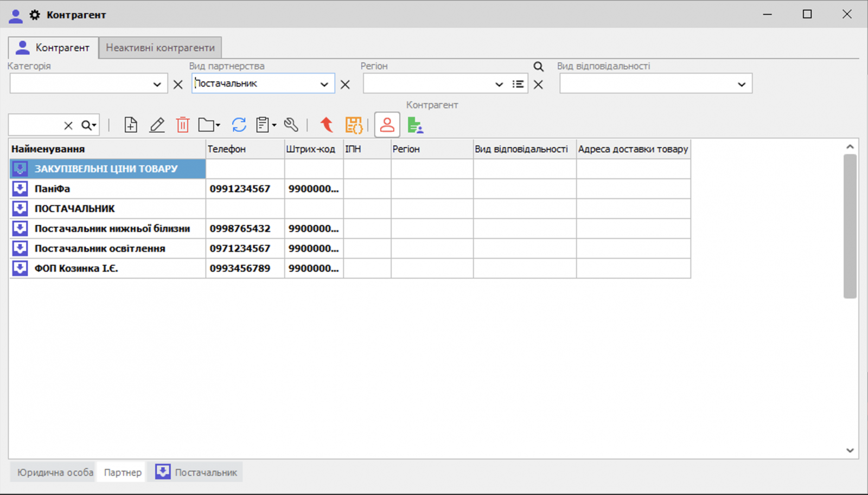Expand the Категорія dropdown

(157, 84)
